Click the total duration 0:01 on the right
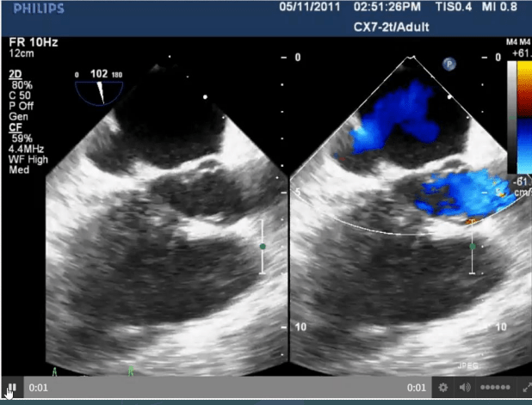 (418, 389)
